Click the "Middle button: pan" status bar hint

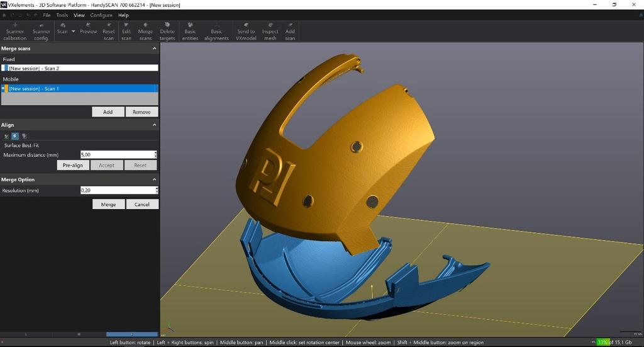point(241,342)
